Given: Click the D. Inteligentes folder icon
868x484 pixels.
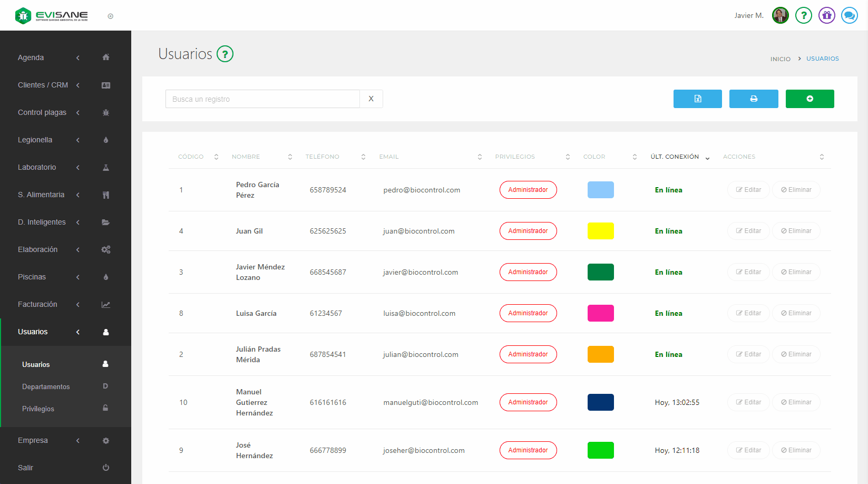Looking at the screenshot, I should click(106, 222).
